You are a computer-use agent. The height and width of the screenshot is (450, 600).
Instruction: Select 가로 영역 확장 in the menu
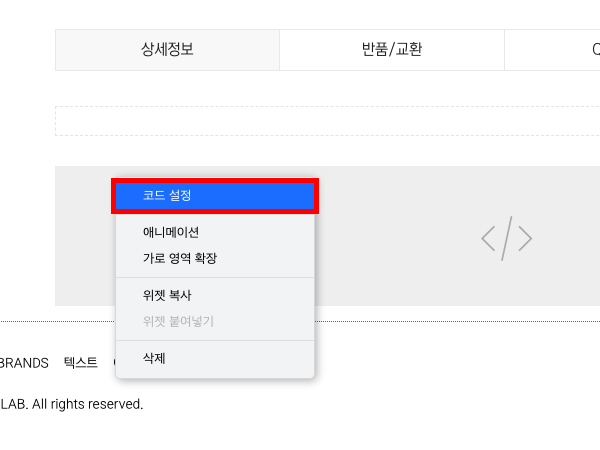pyautogui.click(x=180, y=258)
